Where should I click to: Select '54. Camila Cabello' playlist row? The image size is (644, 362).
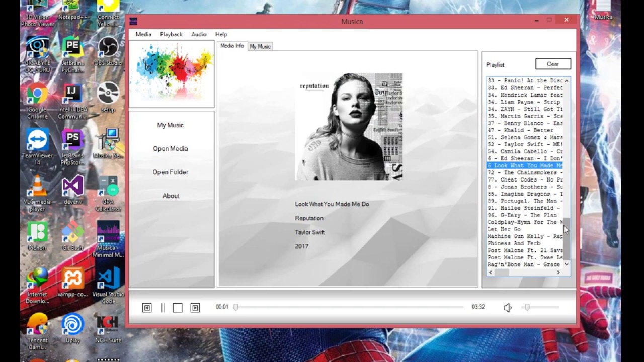tap(525, 151)
